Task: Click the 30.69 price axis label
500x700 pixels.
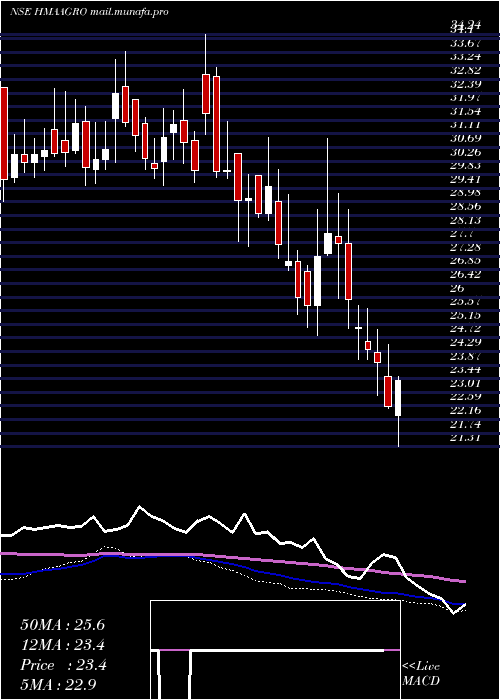Action: (x=465, y=138)
